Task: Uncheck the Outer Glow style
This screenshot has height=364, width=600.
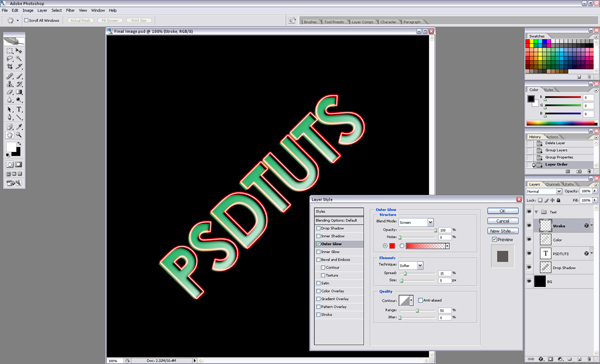Action: pyautogui.click(x=318, y=244)
